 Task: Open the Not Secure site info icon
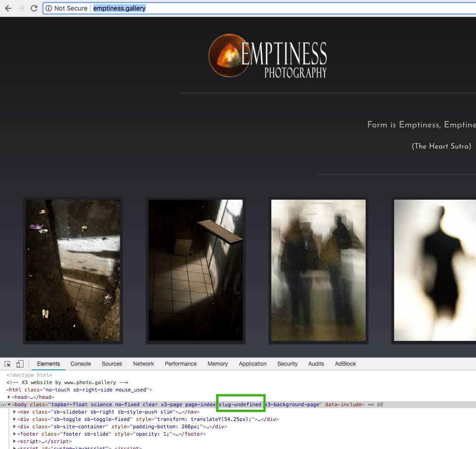tap(49, 8)
